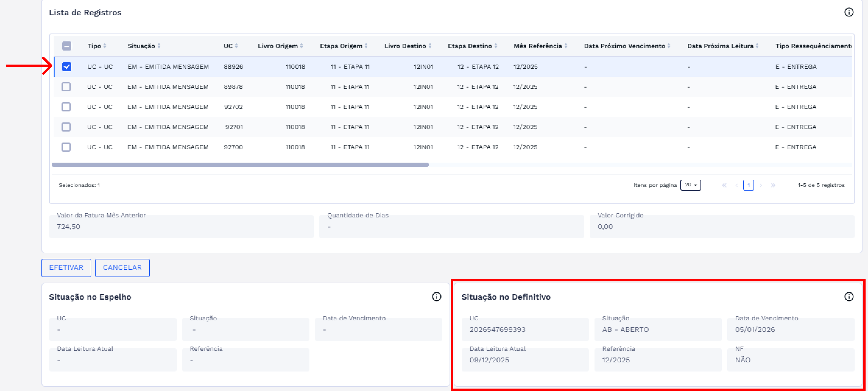
Task: Click the Selecionados: 1 counter text
Action: [x=79, y=185]
